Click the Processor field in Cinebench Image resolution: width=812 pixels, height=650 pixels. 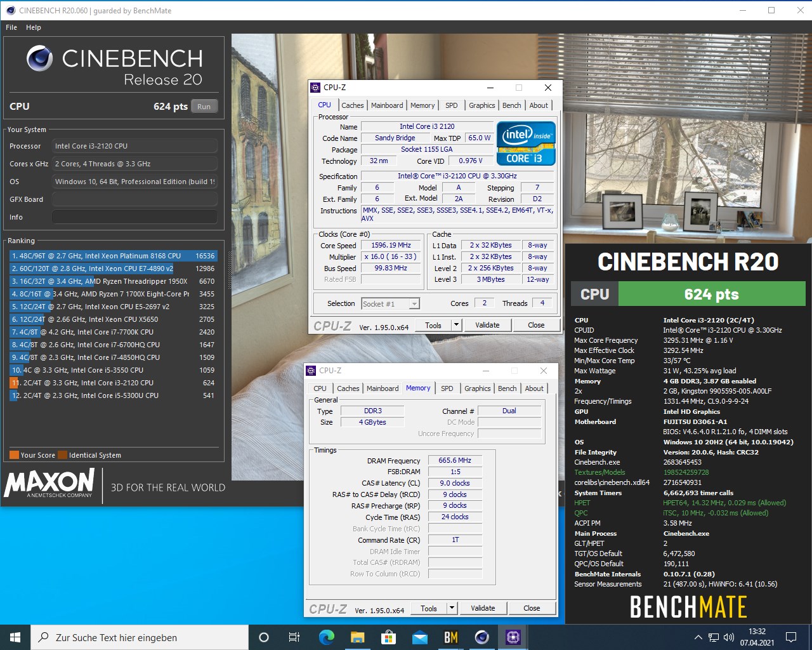tap(134, 146)
